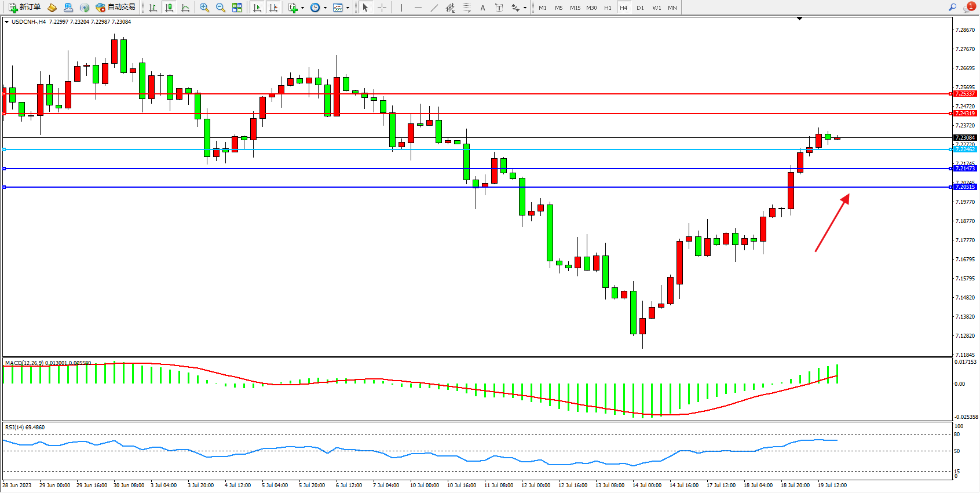Click the tile windows icon

click(237, 8)
